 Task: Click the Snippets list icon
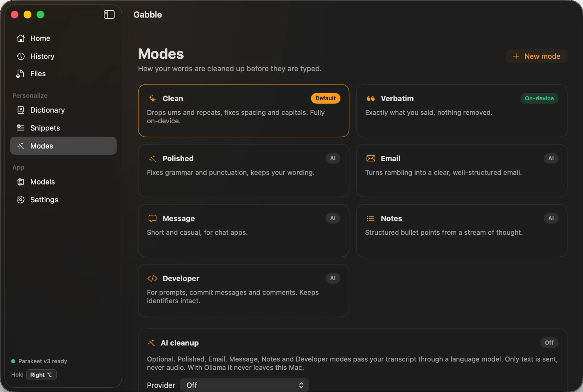21,128
